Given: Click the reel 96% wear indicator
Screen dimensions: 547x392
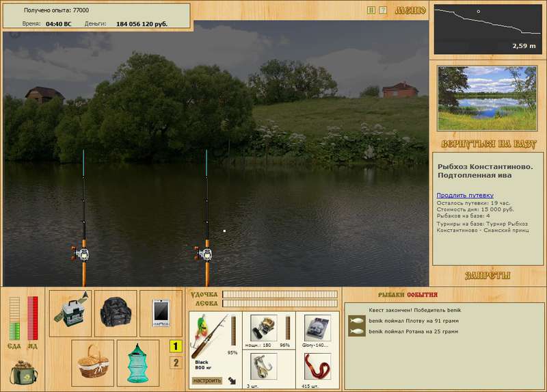Looking at the screenshot, I should click(x=288, y=328).
